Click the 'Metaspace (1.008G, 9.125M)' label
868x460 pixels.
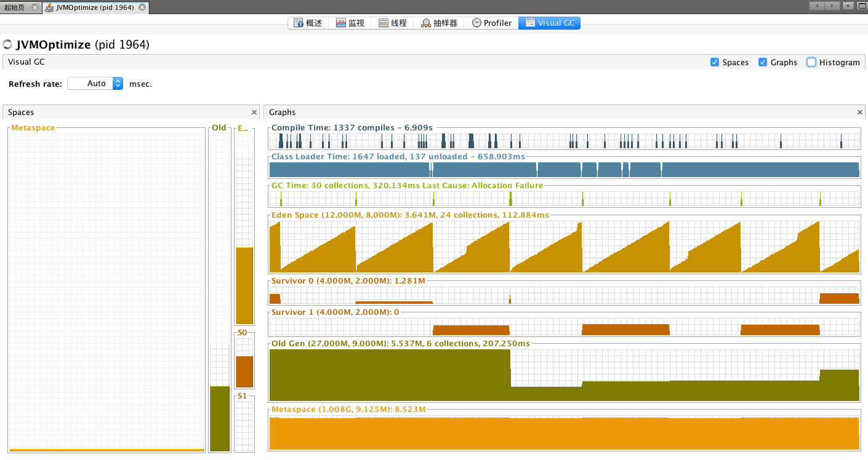coord(348,409)
